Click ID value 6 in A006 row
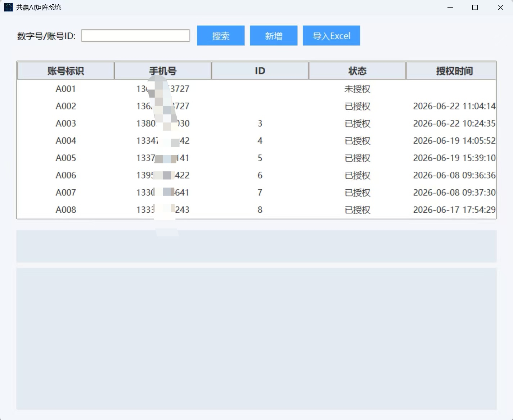This screenshot has width=513, height=420. pos(260,175)
